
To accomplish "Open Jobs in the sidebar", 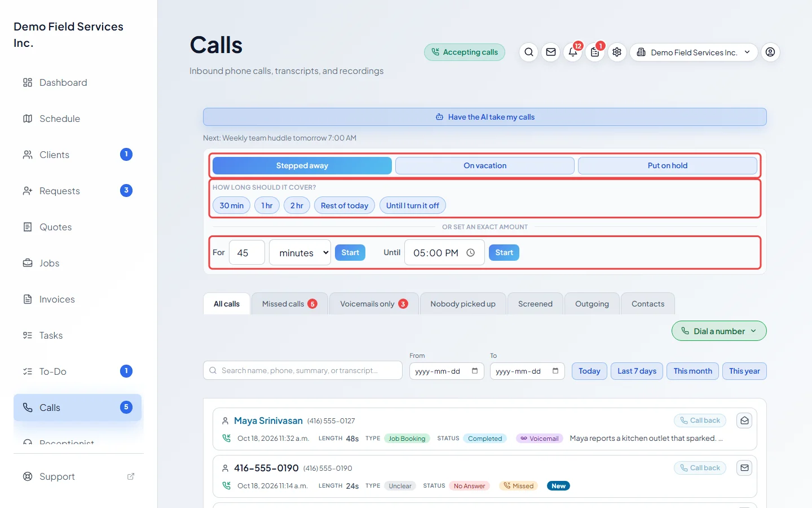I will (78, 263).
